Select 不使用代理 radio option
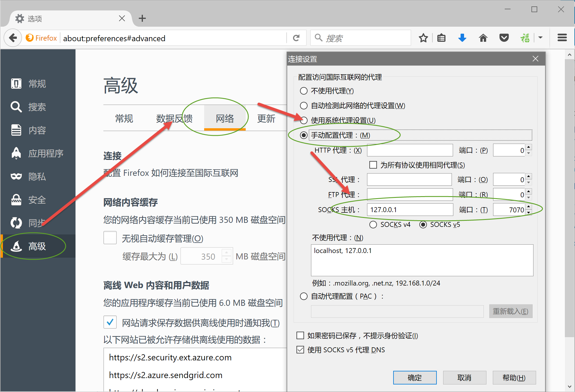 tap(304, 91)
